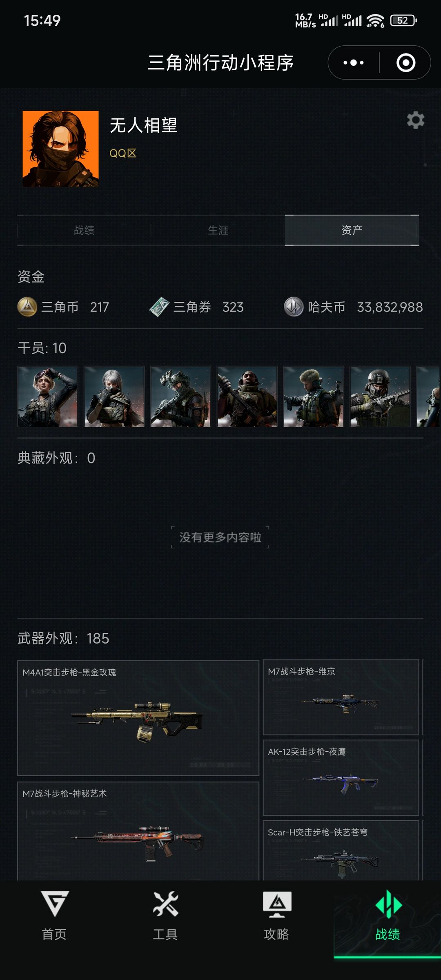Tap the mini program close circle icon

tap(406, 63)
